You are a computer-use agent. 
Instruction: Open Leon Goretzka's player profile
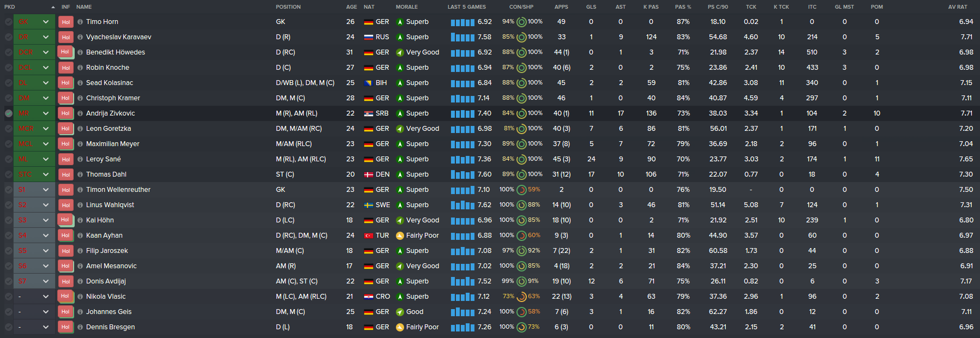pyautogui.click(x=109, y=129)
